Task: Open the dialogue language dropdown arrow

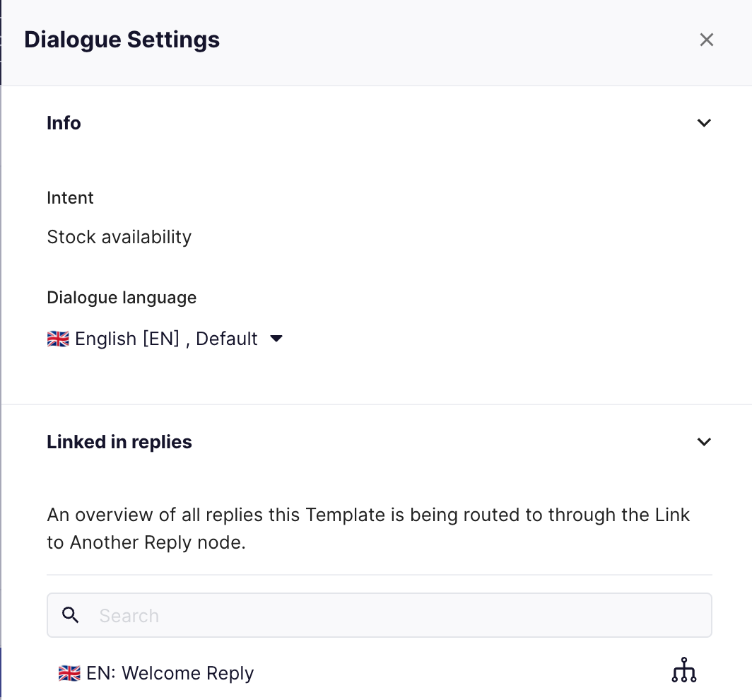Action: tap(276, 339)
